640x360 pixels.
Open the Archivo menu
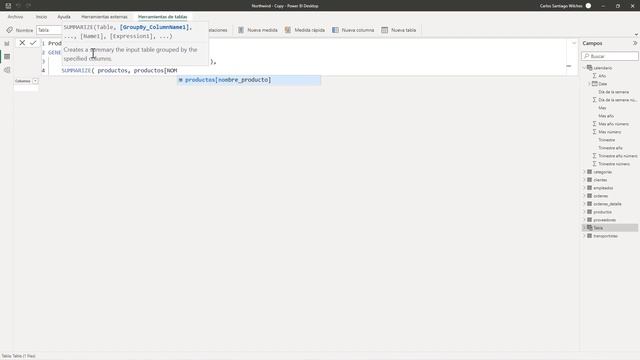tap(16, 17)
